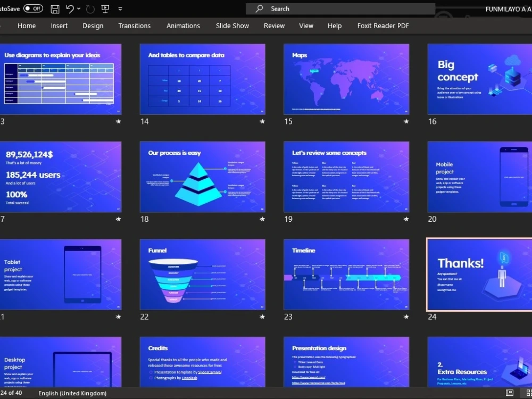Select the diagrams slide thumbnail

click(61, 79)
